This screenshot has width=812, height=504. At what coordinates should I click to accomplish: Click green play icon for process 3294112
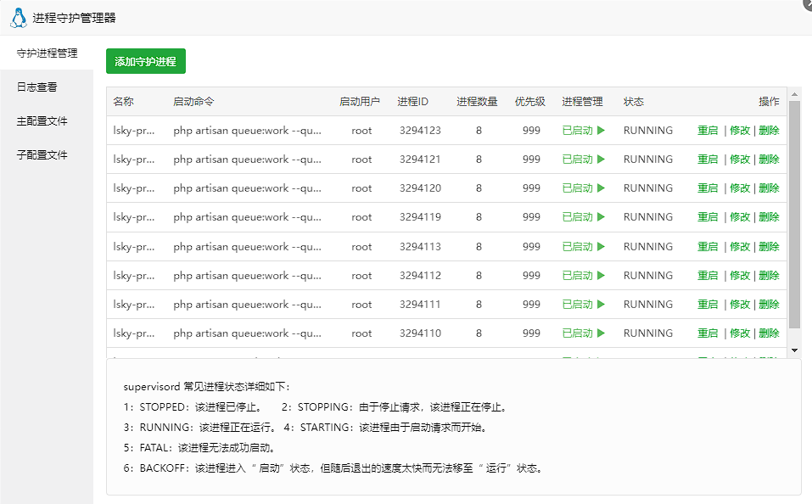click(601, 276)
